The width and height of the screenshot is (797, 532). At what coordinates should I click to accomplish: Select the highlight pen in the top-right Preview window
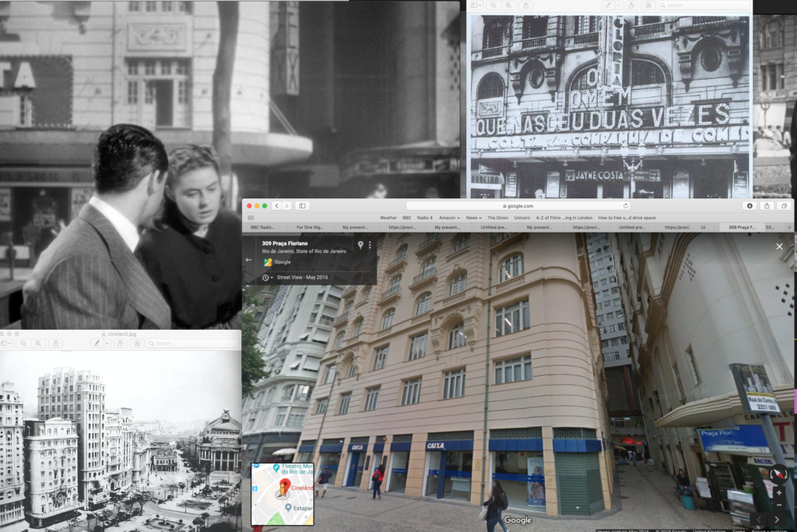click(608, 5)
